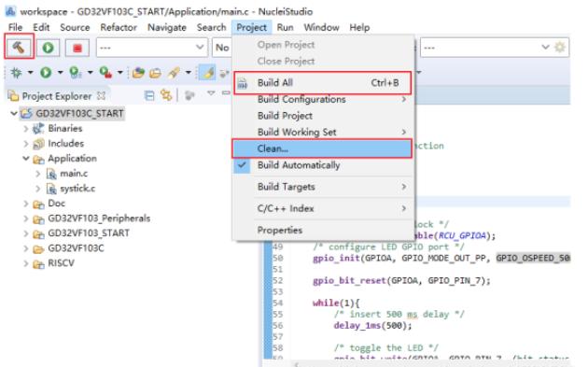588x367 pixels.
Task: Choose Properties from Project menu
Action: click(323, 230)
